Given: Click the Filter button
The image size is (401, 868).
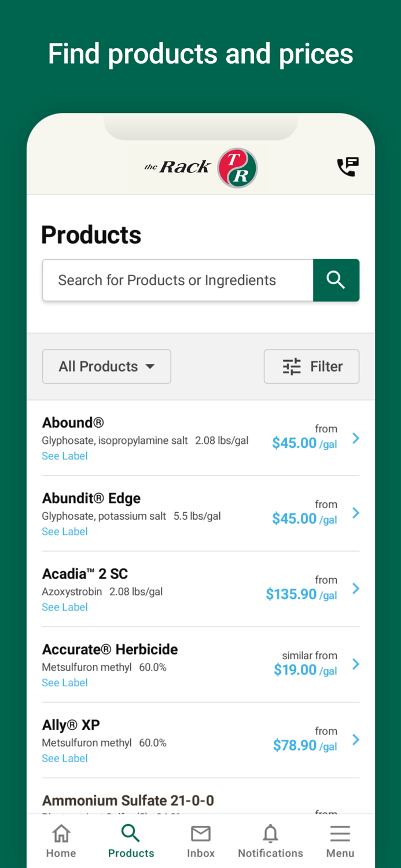Looking at the screenshot, I should 311,366.
